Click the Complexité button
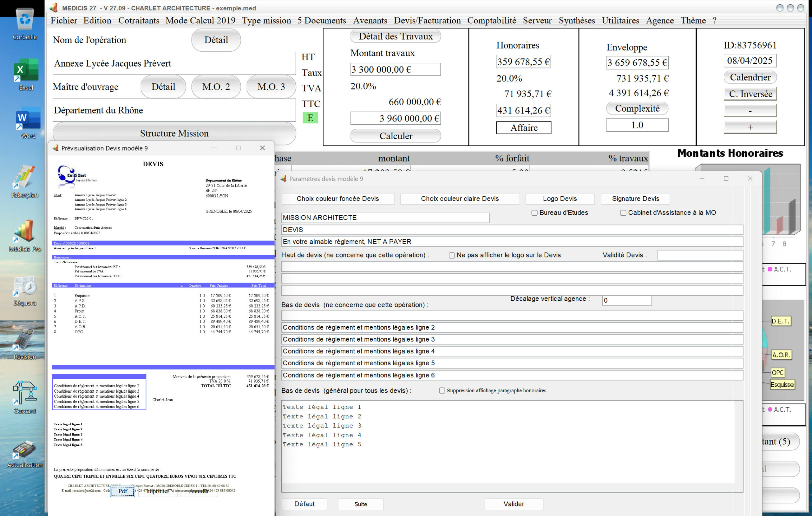The height and width of the screenshot is (516, 812). coord(637,108)
